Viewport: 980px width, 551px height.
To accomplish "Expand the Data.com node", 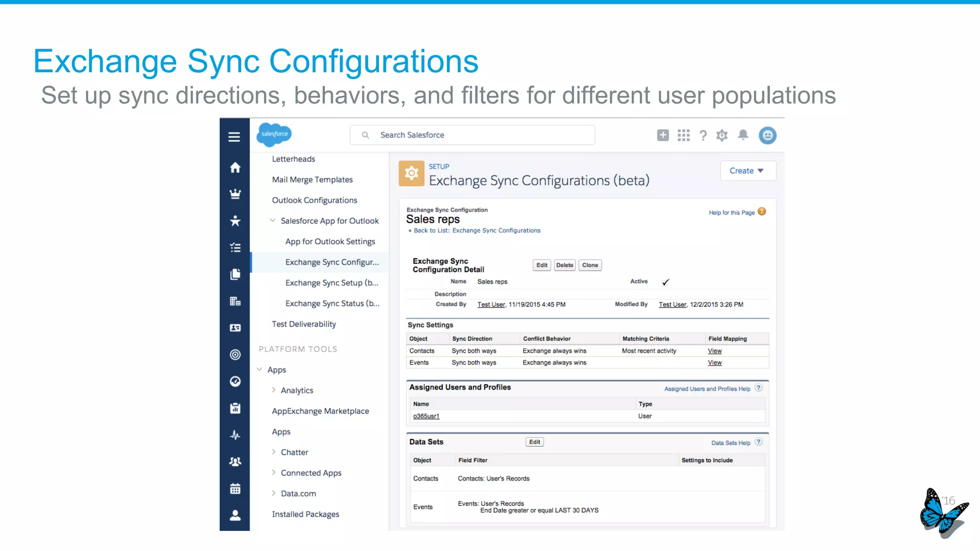I will coord(273,493).
